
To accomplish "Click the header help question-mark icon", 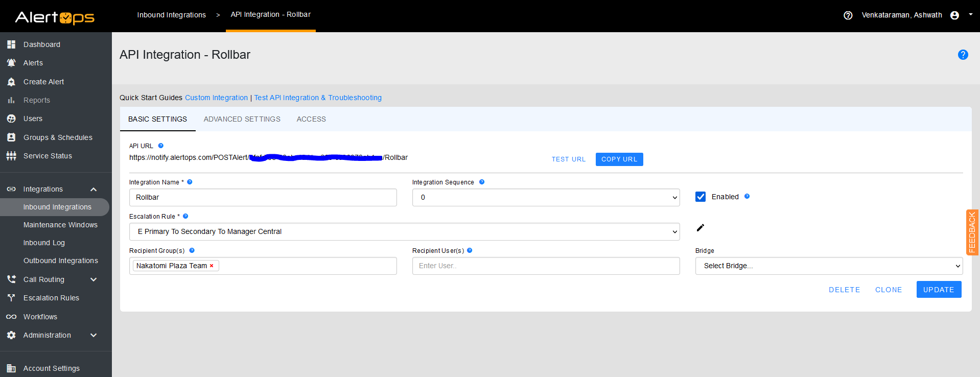I will point(848,15).
